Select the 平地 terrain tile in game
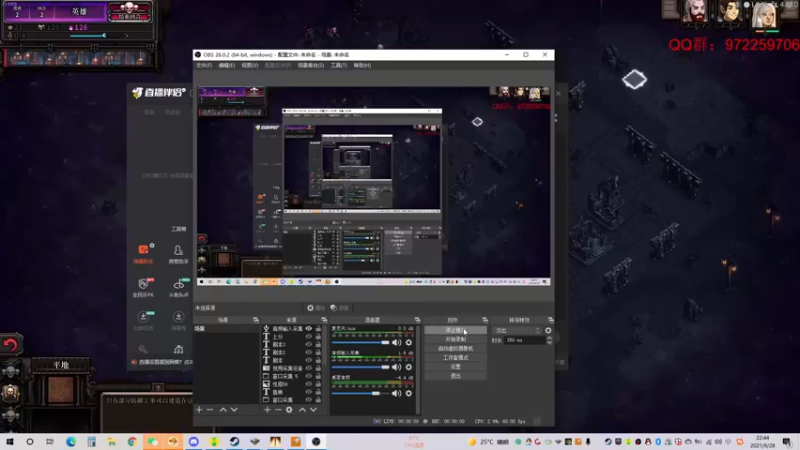This screenshot has width=800, height=450. point(61,390)
